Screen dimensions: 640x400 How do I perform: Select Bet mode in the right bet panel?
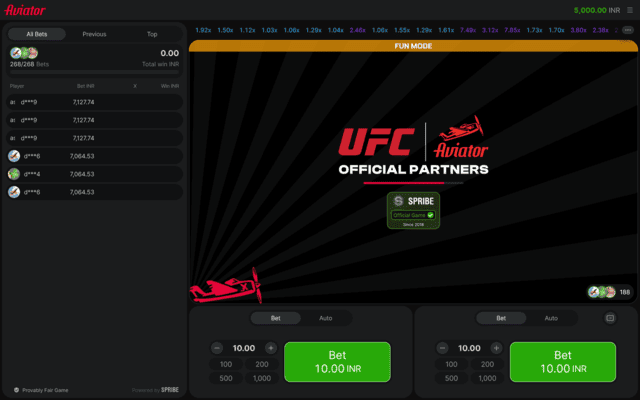[501, 318]
